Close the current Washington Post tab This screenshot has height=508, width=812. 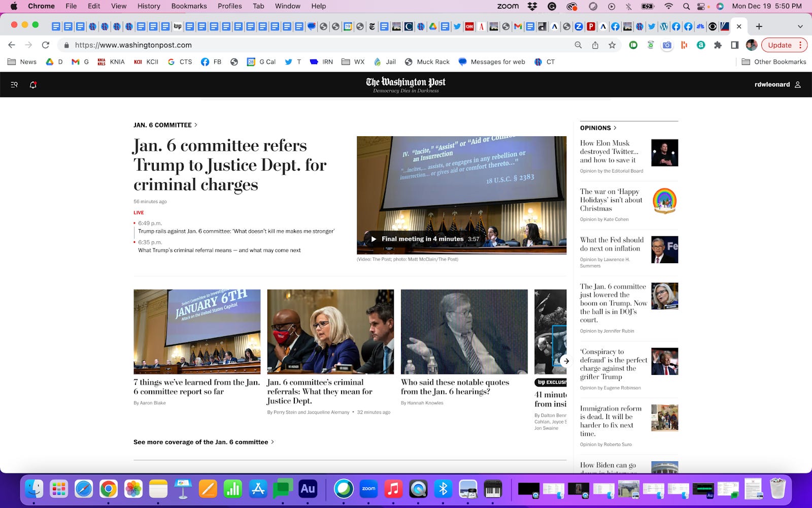(739, 26)
